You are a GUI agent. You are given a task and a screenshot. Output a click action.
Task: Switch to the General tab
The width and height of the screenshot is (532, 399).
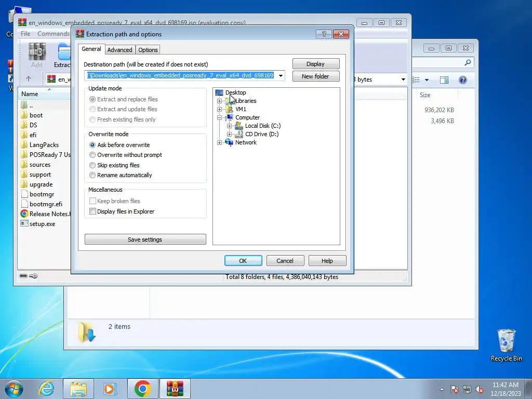(x=91, y=49)
